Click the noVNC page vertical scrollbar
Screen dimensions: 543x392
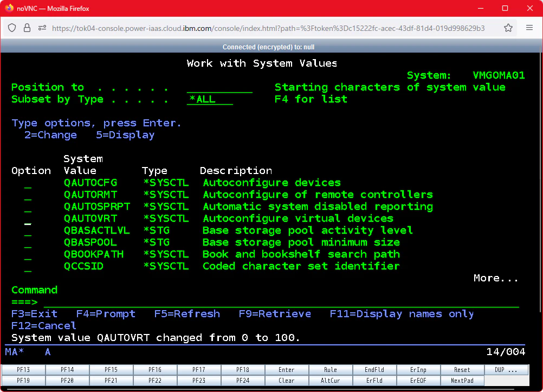[541, 183]
